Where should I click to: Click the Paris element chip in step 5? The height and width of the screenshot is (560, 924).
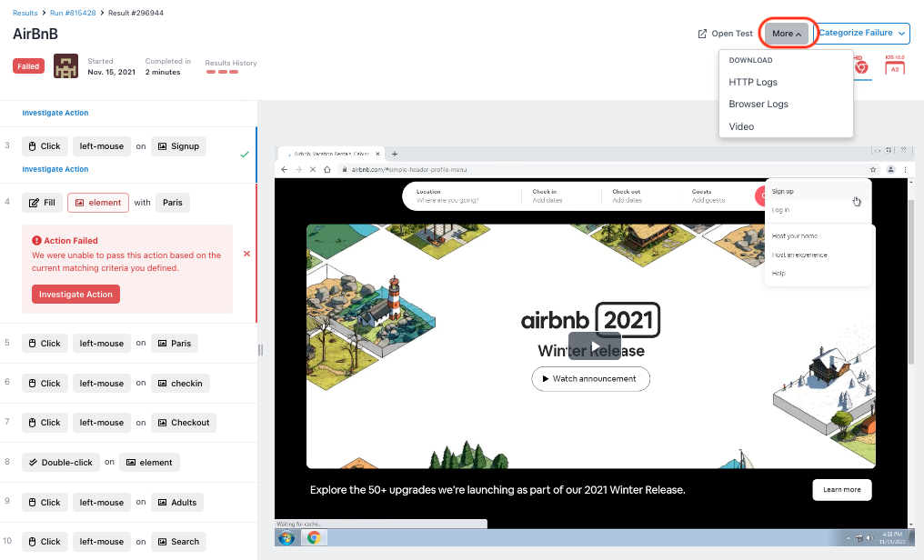pyautogui.click(x=175, y=344)
